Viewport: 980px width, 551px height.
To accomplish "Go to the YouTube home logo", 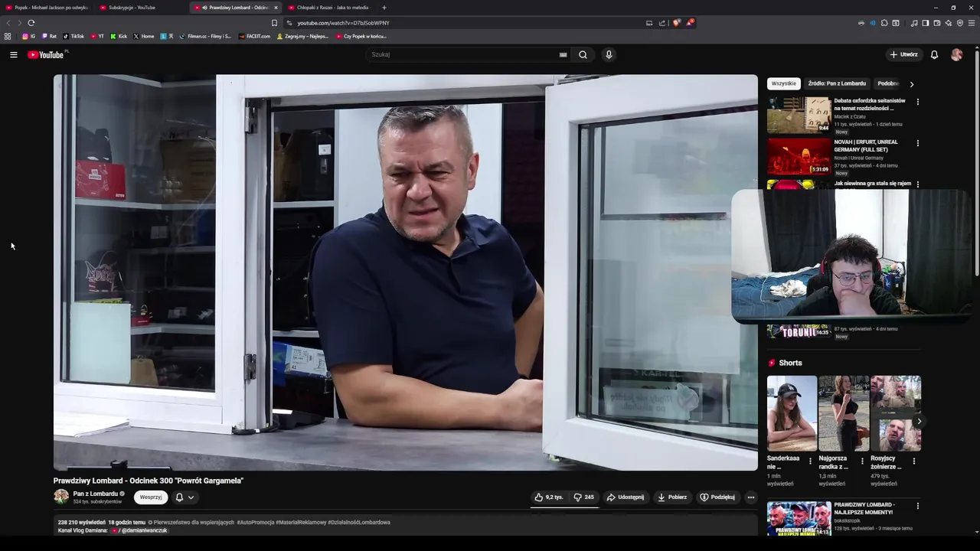I will pyautogui.click(x=47, y=54).
